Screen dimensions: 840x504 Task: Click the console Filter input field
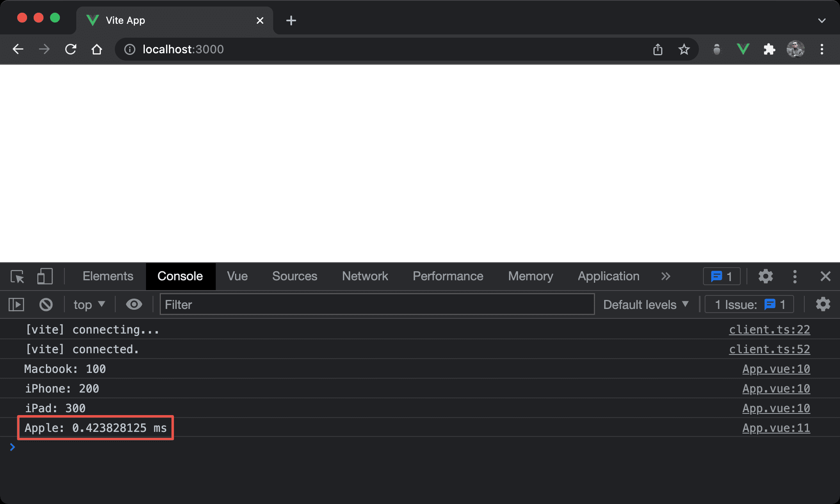tap(377, 304)
